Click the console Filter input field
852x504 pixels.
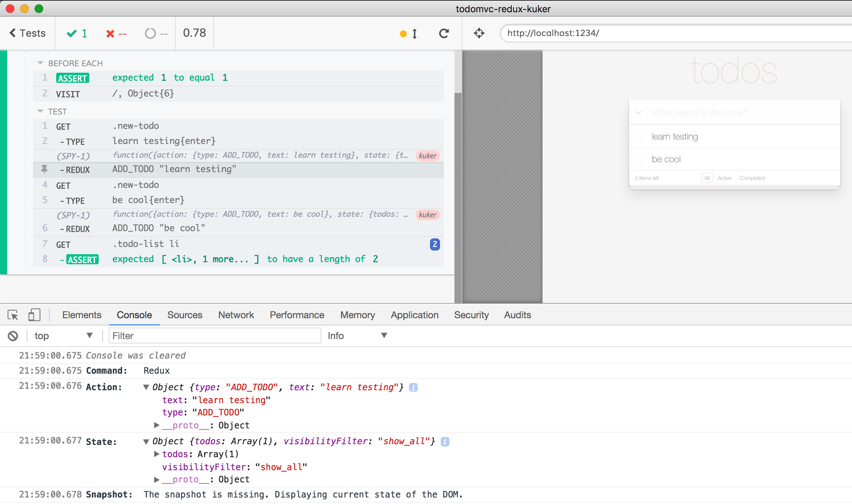215,336
